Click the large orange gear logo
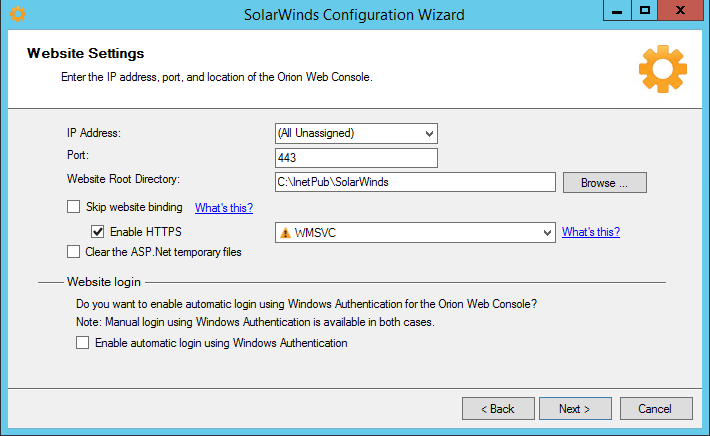The image size is (710, 436). [x=662, y=70]
